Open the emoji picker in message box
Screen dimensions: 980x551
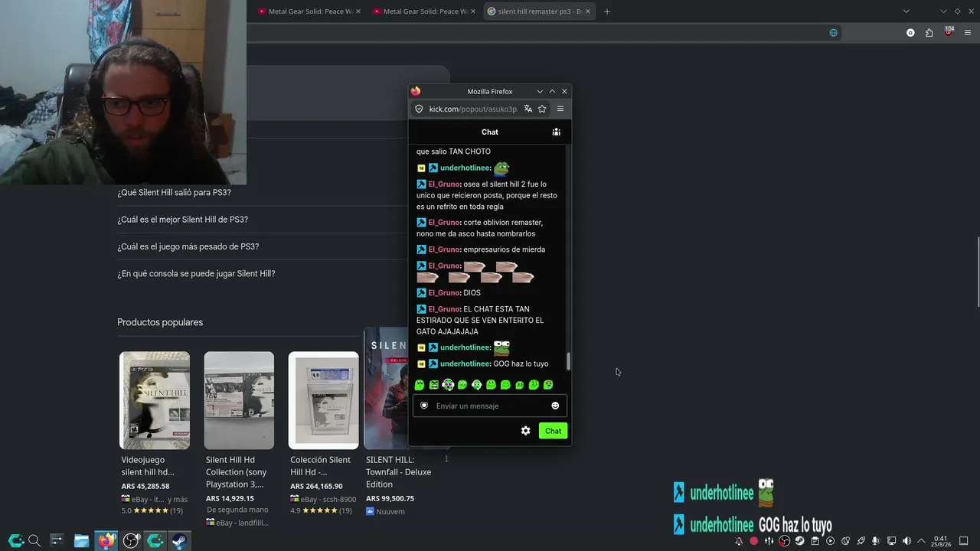pos(555,406)
